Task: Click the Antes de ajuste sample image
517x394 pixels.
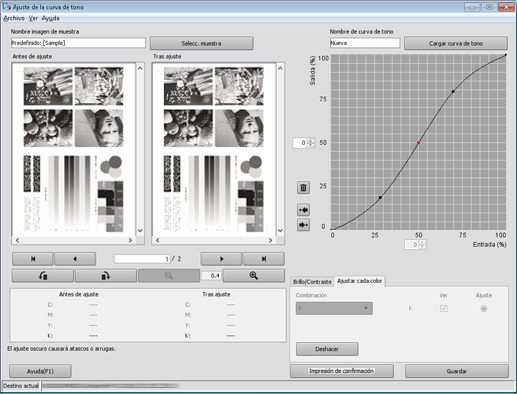Action: 74,149
